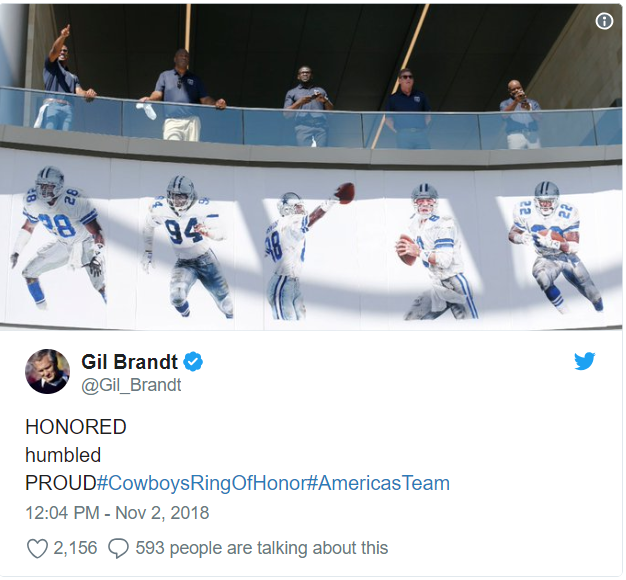This screenshot has height=580, width=626.
Task: Open the #CowboysRingOfHonor hashtag
Action: (x=202, y=483)
